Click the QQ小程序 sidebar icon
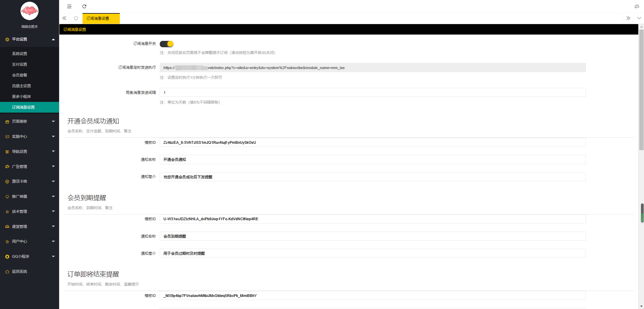The width and height of the screenshot is (644, 309). tap(7, 257)
